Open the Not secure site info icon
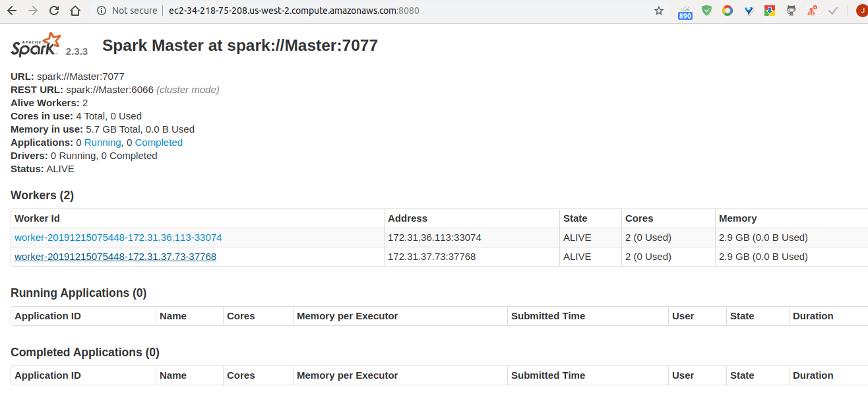 point(102,11)
